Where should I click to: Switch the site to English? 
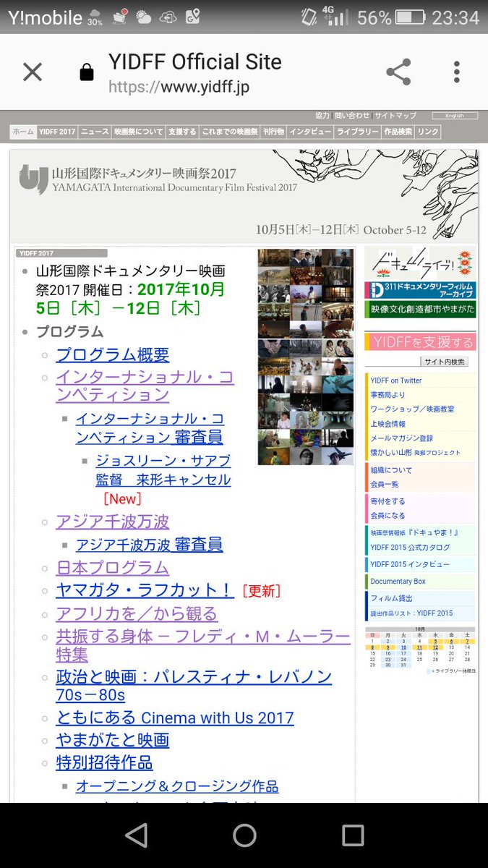coord(455,116)
